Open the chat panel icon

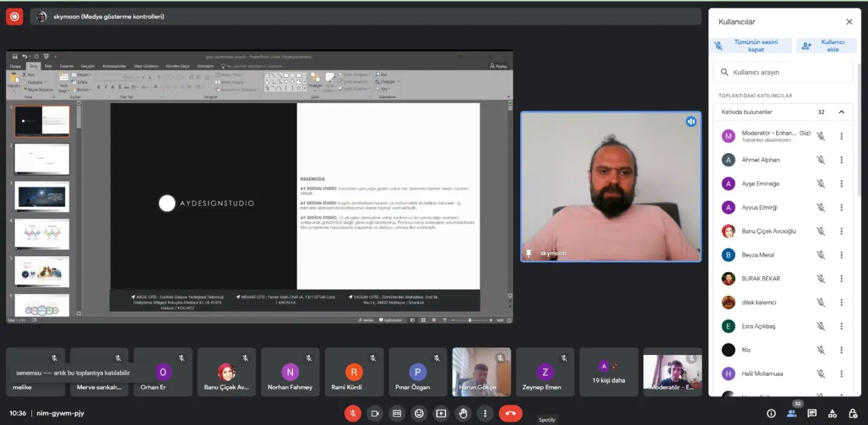[x=812, y=414]
